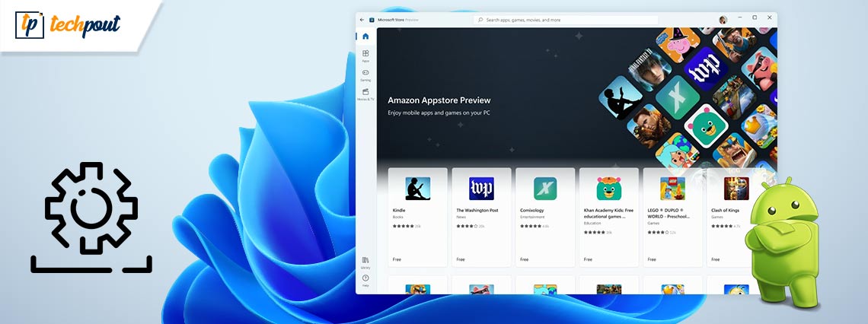The image size is (868, 324).
Task: Click the Microsoft Store logo in title bar
Action: coord(372,20)
